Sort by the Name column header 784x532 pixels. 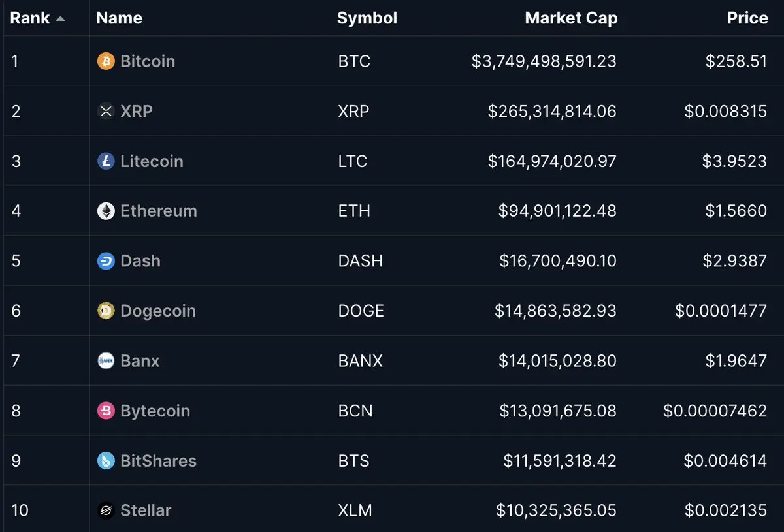click(x=119, y=18)
